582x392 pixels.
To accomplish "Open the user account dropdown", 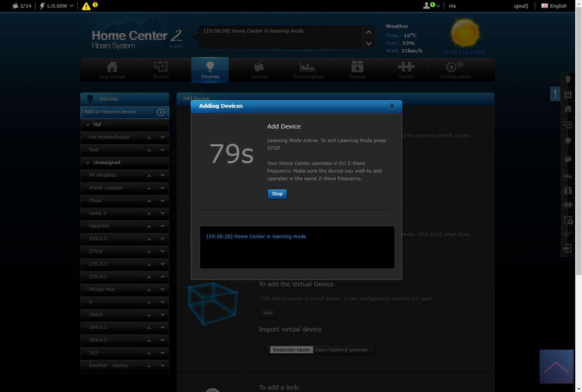I will [431, 6].
